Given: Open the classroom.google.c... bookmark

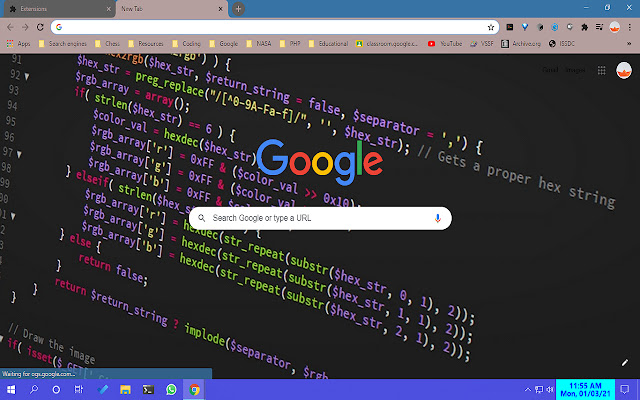Looking at the screenshot, I should click(387, 44).
